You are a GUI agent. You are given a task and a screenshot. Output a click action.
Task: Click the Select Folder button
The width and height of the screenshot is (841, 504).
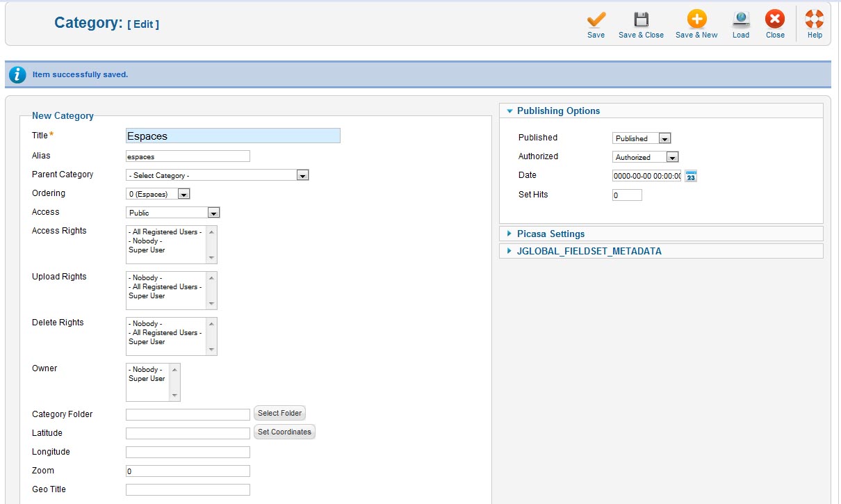pos(279,413)
